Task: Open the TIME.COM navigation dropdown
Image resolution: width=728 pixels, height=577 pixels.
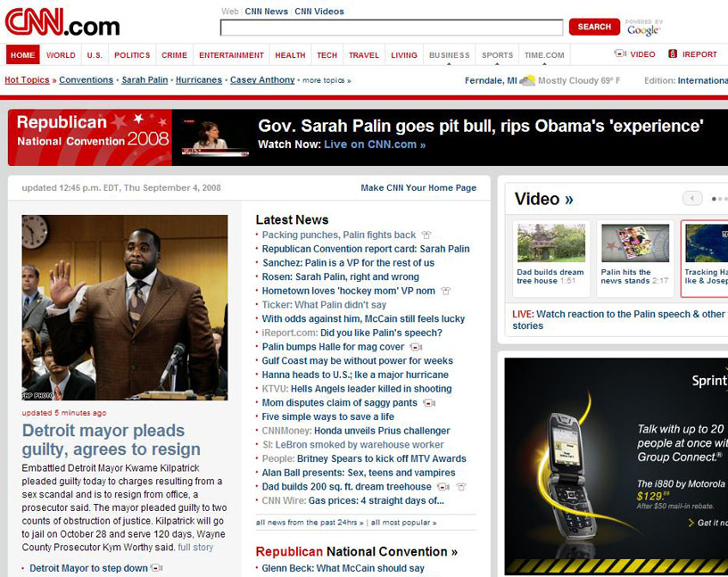Action: [x=544, y=55]
